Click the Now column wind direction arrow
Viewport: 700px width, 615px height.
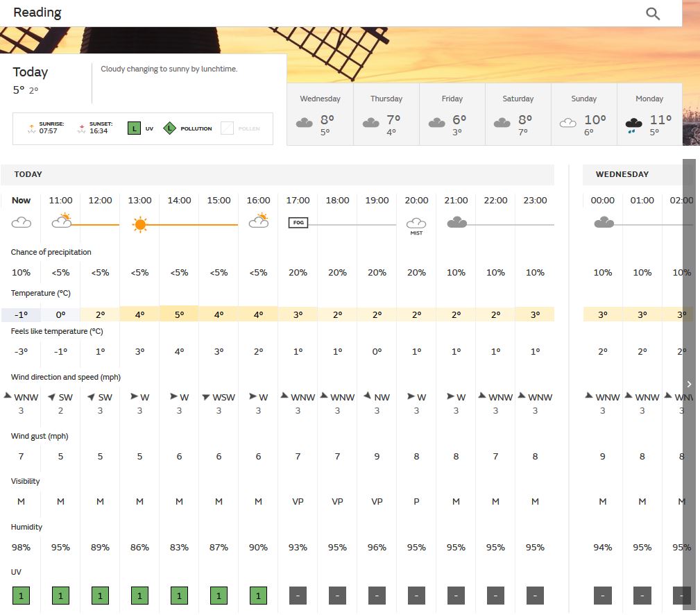[8, 396]
